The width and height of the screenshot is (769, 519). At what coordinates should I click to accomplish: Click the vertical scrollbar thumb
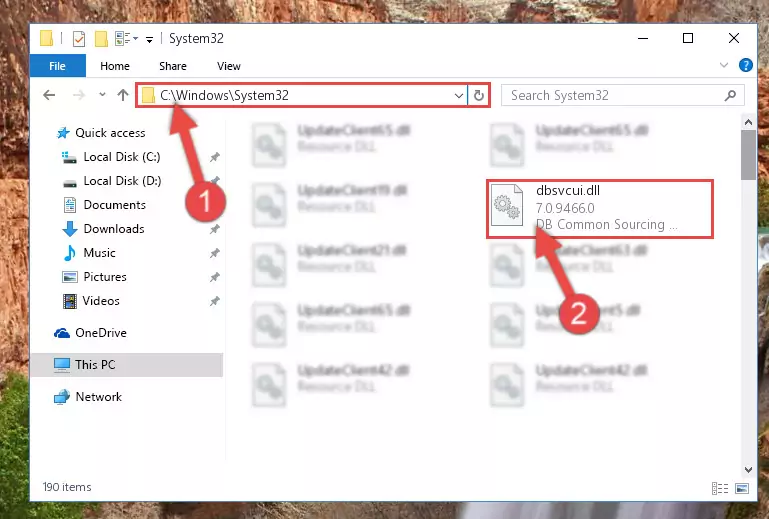tap(748, 155)
